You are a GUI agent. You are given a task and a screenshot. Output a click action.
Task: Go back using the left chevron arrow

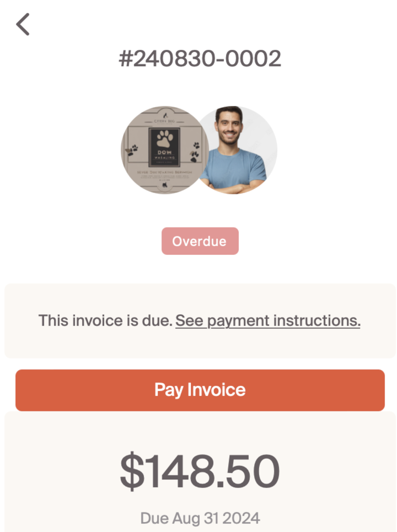coord(23,24)
